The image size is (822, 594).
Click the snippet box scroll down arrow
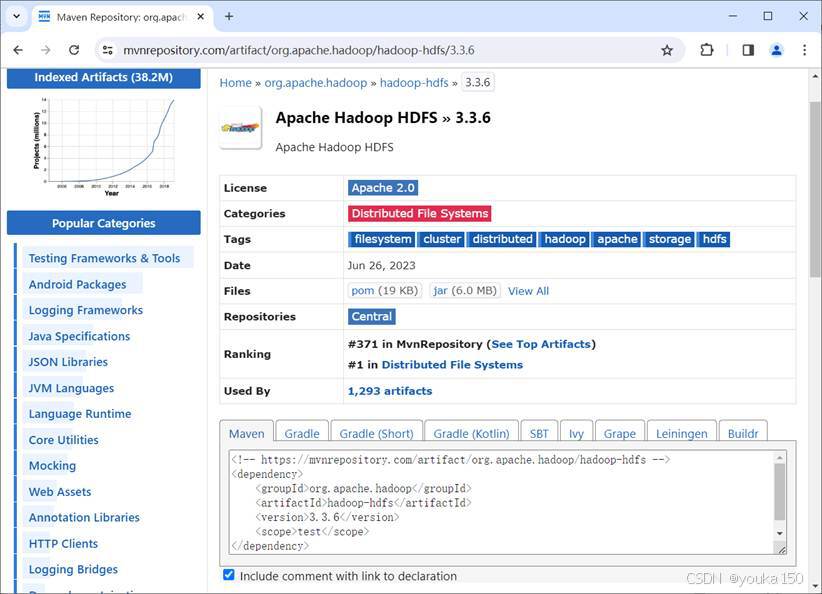[780, 534]
